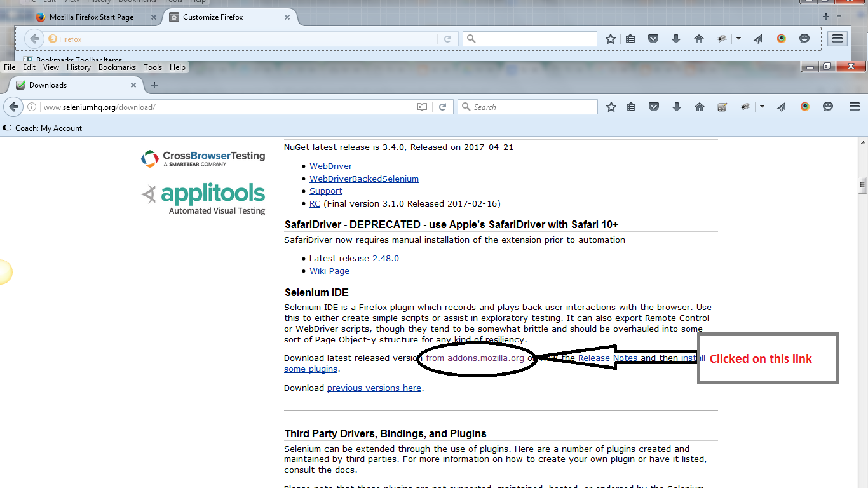Toggle reader view icon in the address bar
868x488 pixels.
point(422,107)
